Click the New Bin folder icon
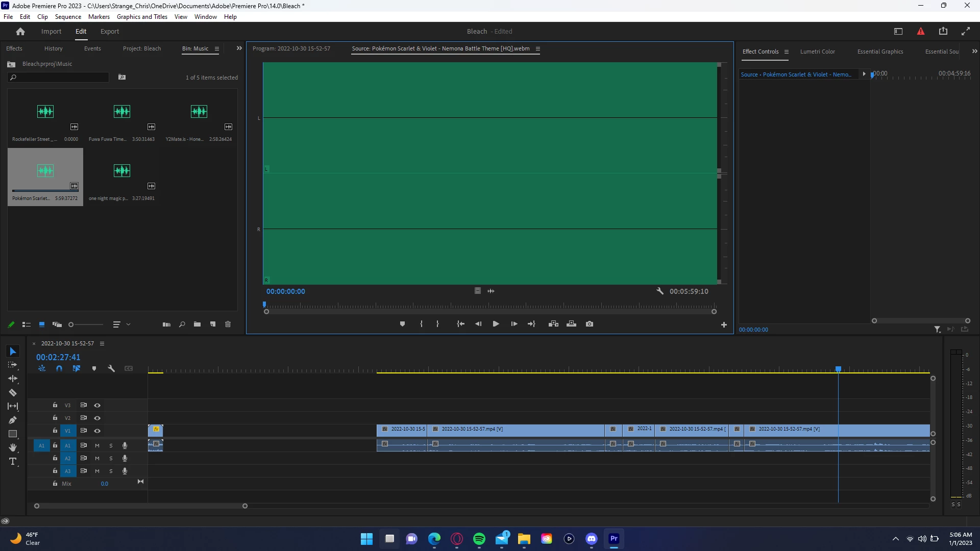 point(197,324)
